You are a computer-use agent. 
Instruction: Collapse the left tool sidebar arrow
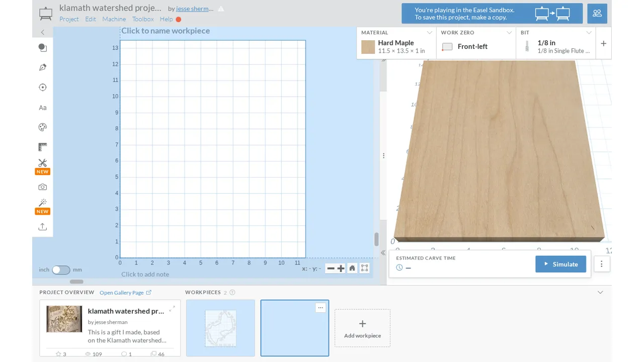pyautogui.click(x=43, y=32)
